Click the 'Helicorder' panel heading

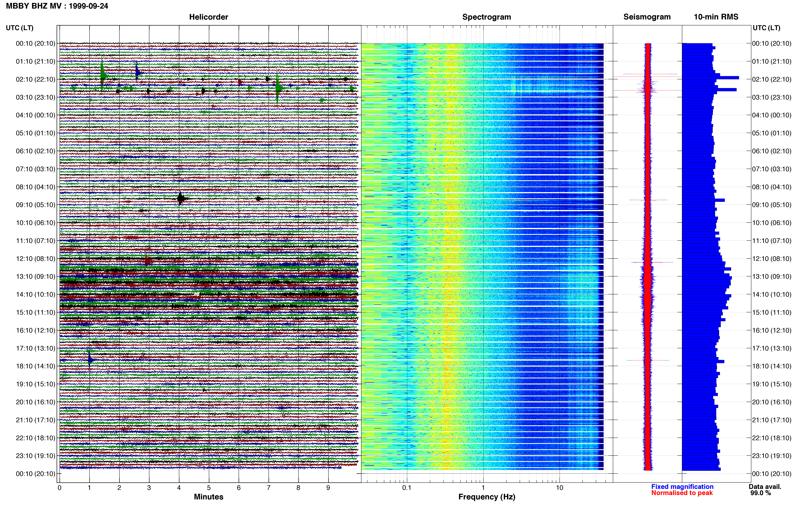tap(209, 17)
